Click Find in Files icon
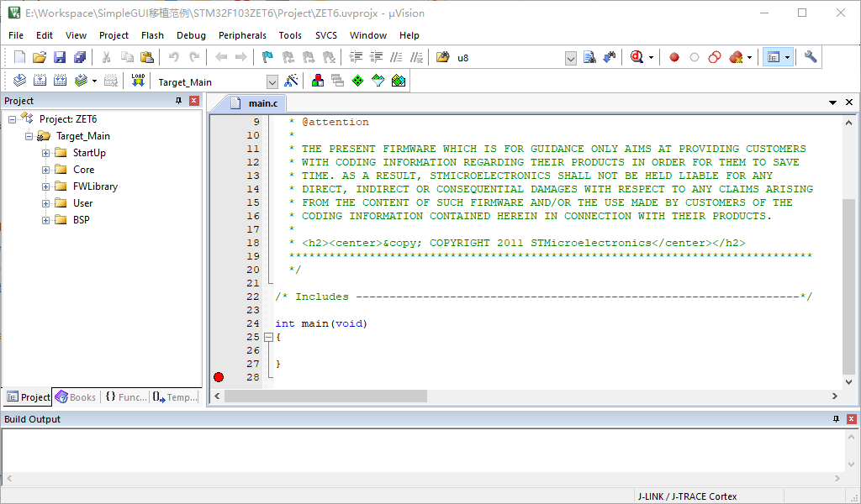This screenshot has height=504, width=861. coord(442,57)
